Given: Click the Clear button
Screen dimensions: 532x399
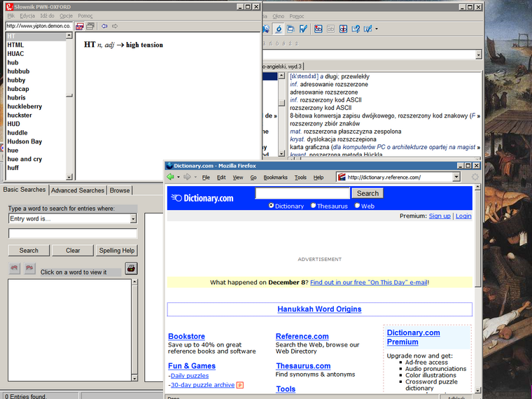Looking at the screenshot, I should click(73, 251).
